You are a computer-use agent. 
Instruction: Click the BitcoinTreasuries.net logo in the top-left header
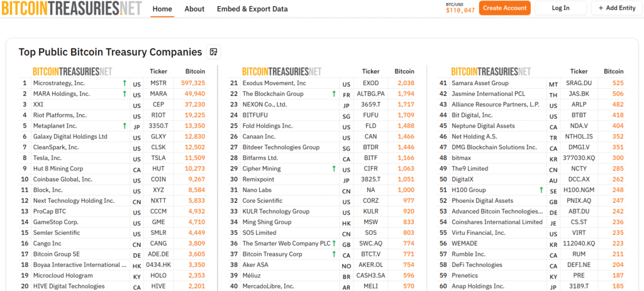point(70,9)
